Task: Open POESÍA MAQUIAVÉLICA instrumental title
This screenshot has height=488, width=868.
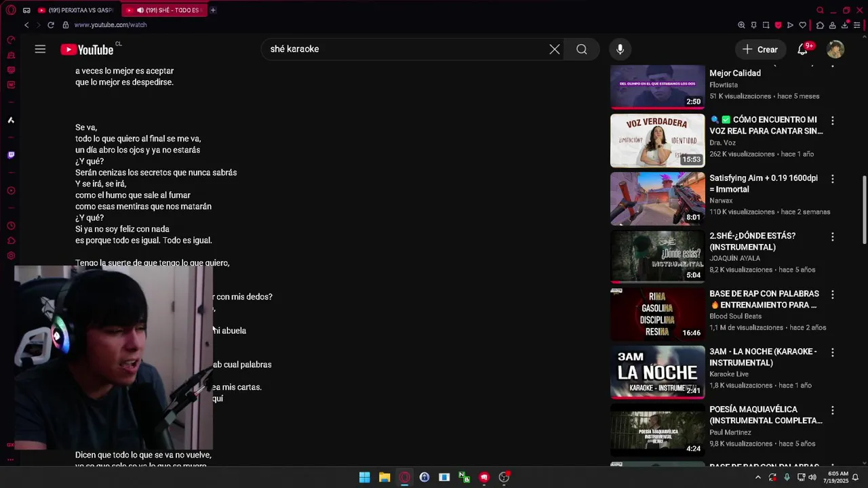Action: pyautogui.click(x=766, y=415)
